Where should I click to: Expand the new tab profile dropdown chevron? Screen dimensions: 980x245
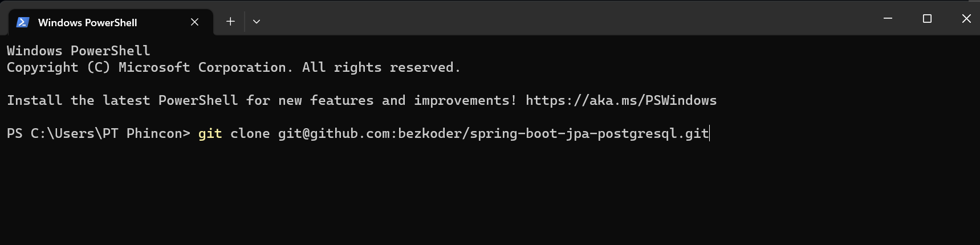[x=257, y=22]
